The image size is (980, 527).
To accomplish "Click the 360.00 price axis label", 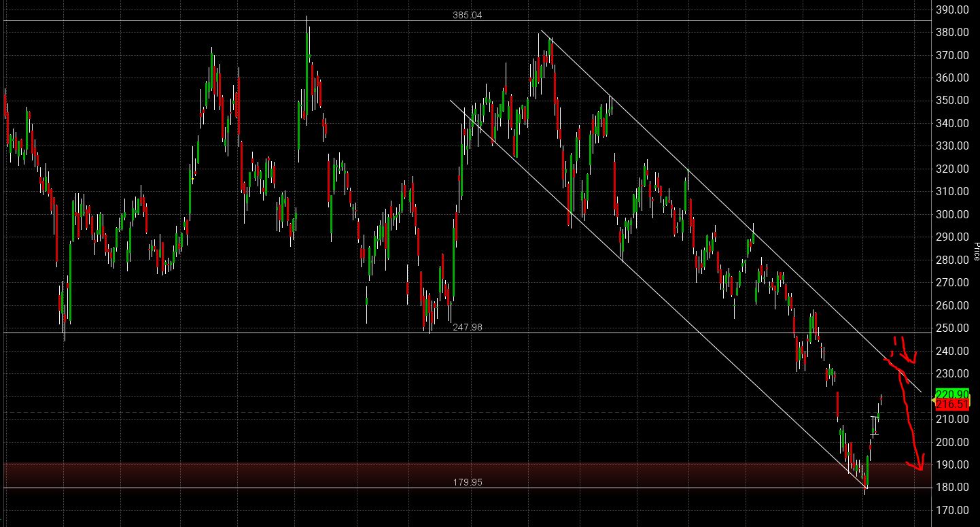I will tap(952, 78).
